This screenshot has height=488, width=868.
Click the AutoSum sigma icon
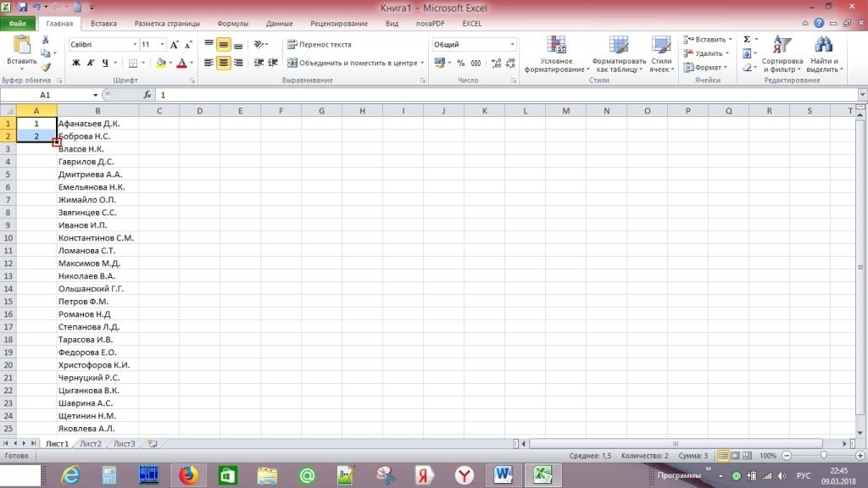click(747, 39)
